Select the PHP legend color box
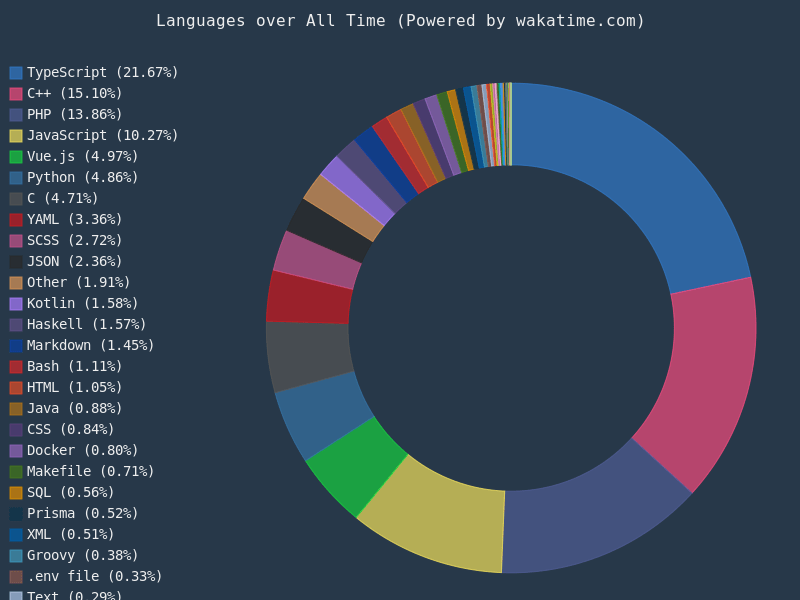 (x=16, y=115)
